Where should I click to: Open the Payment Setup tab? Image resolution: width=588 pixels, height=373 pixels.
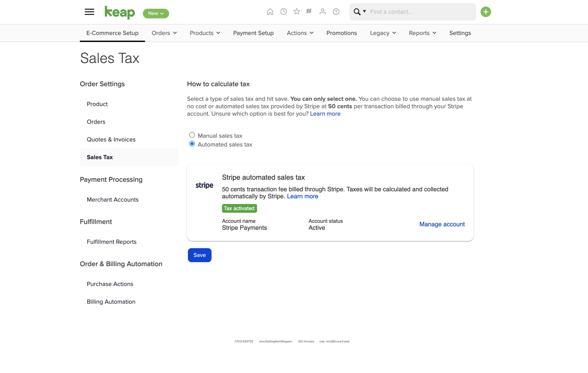tap(253, 33)
